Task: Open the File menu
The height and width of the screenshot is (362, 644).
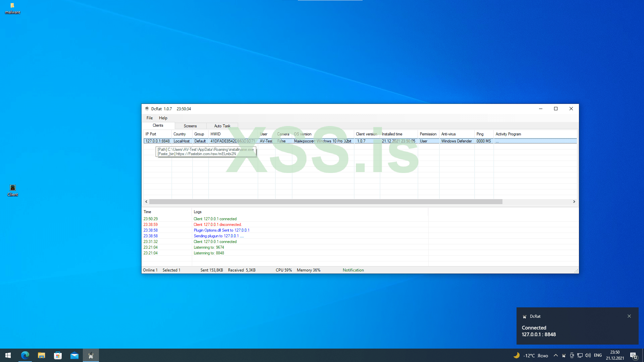Action: click(149, 118)
